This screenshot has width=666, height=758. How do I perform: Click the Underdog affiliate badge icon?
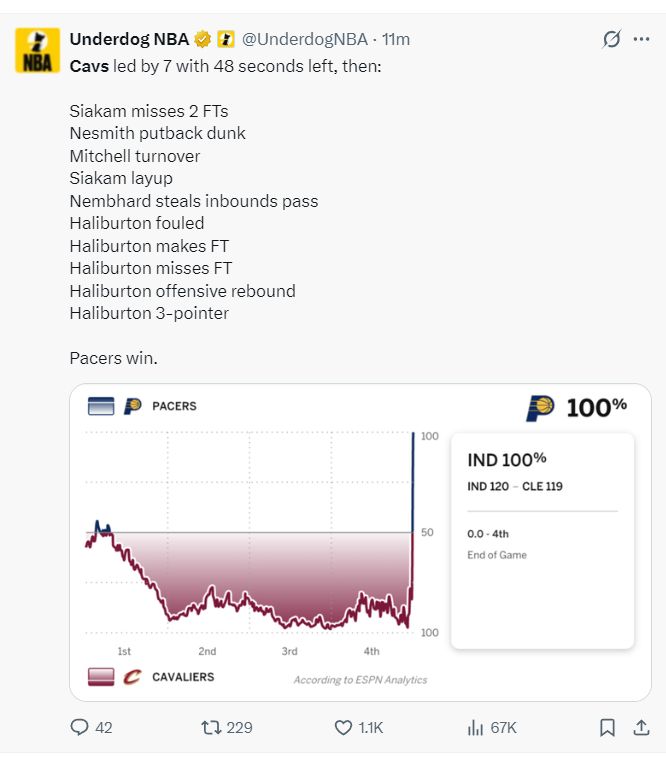pyautogui.click(x=226, y=39)
